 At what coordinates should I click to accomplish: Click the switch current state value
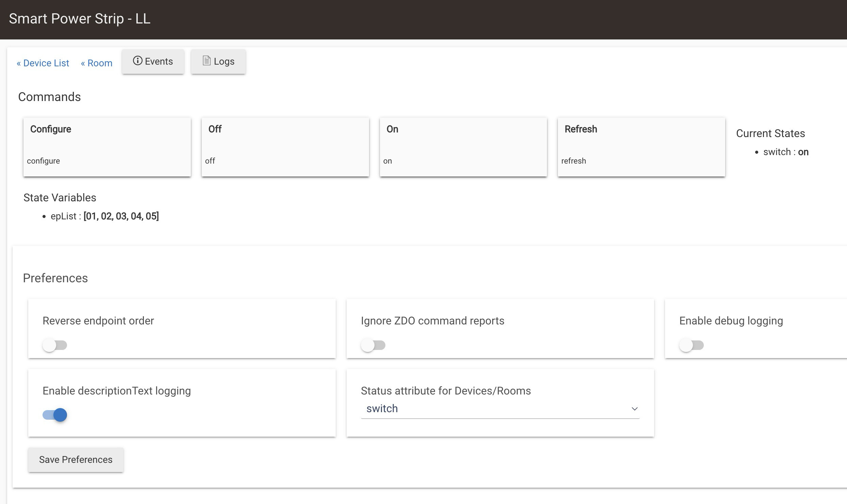[x=803, y=152]
